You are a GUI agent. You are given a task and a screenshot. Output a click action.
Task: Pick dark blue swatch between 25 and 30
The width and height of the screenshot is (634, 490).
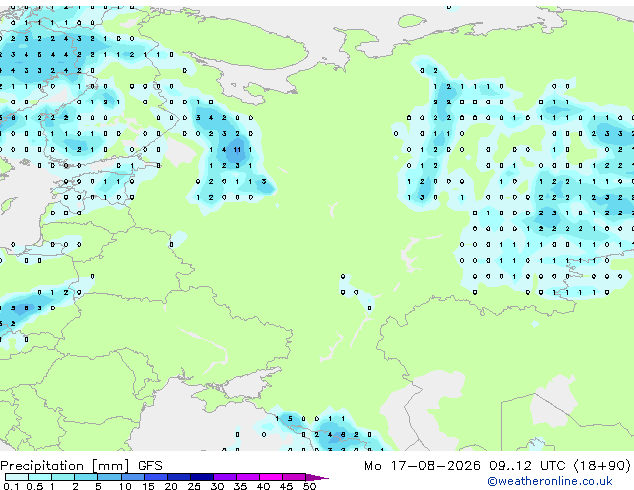click(202, 477)
